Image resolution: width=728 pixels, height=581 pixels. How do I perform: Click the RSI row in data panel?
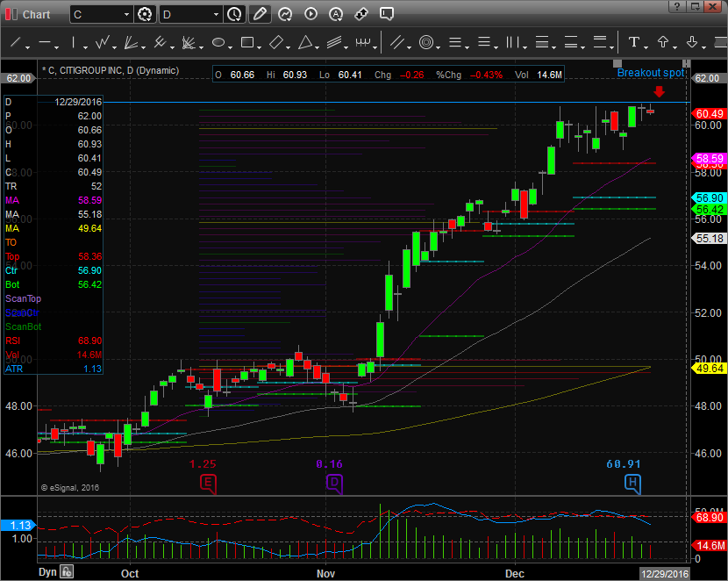(x=54, y=341)
